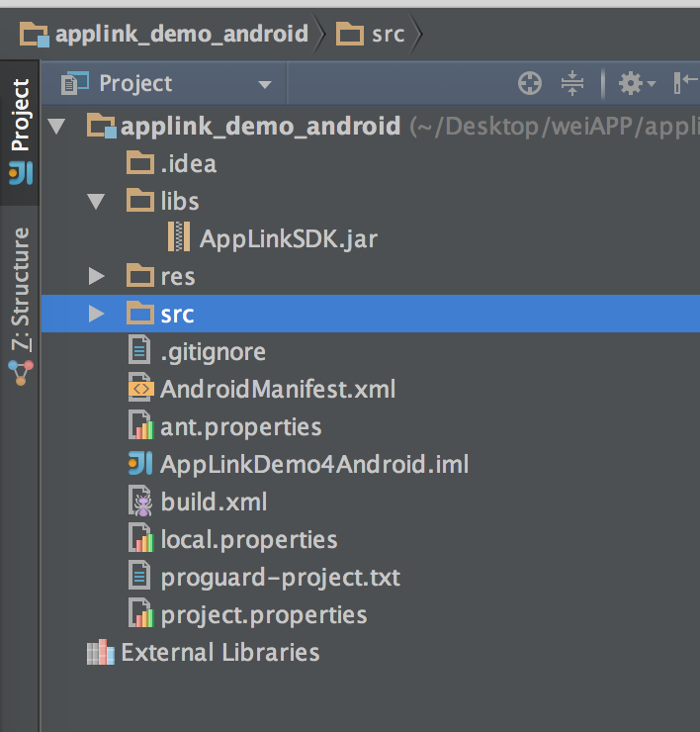Image resolution: width=700 pixels, height=732 pixels.
Task: Expand the res folder
Action: tap(96, 277)
